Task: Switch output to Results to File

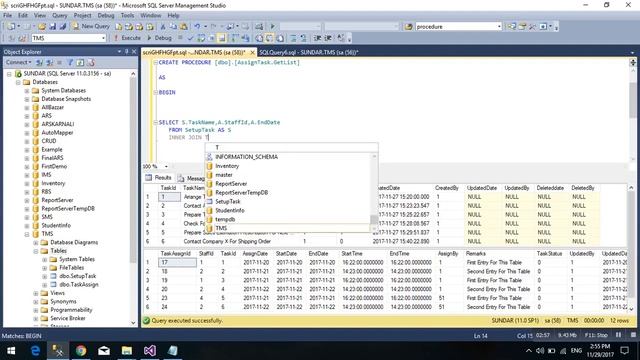Action: pyautogui.click(x=280, y=38)
